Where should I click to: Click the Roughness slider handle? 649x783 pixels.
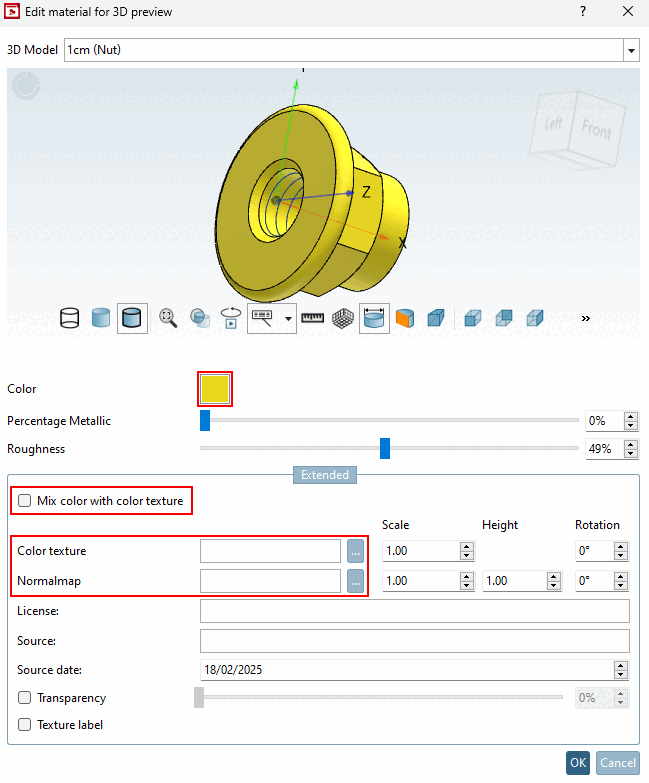(385, 448)
